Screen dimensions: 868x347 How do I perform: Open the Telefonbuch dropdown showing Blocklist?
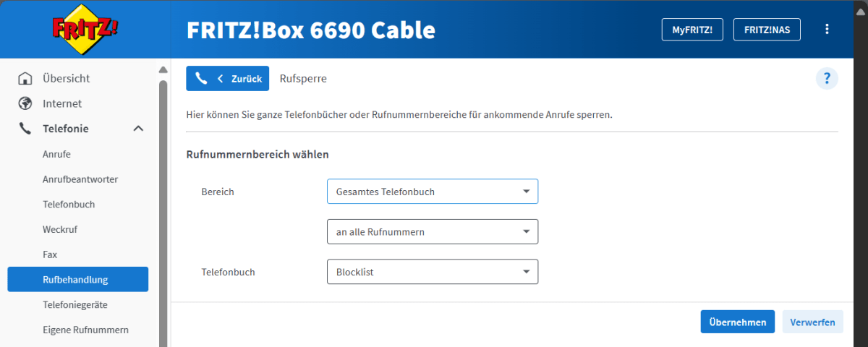[433, 272]
